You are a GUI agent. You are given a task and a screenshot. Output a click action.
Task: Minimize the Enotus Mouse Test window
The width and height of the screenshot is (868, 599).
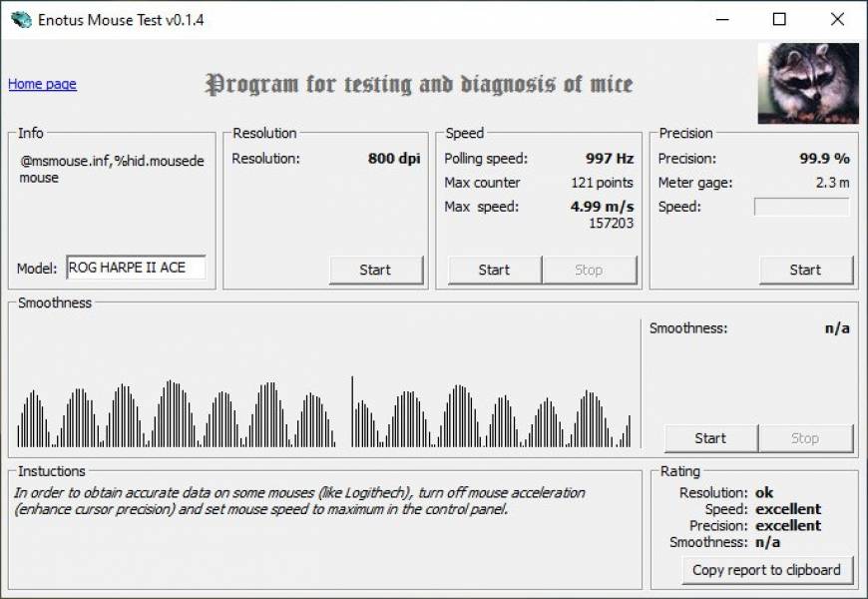[x=722, y=20]
